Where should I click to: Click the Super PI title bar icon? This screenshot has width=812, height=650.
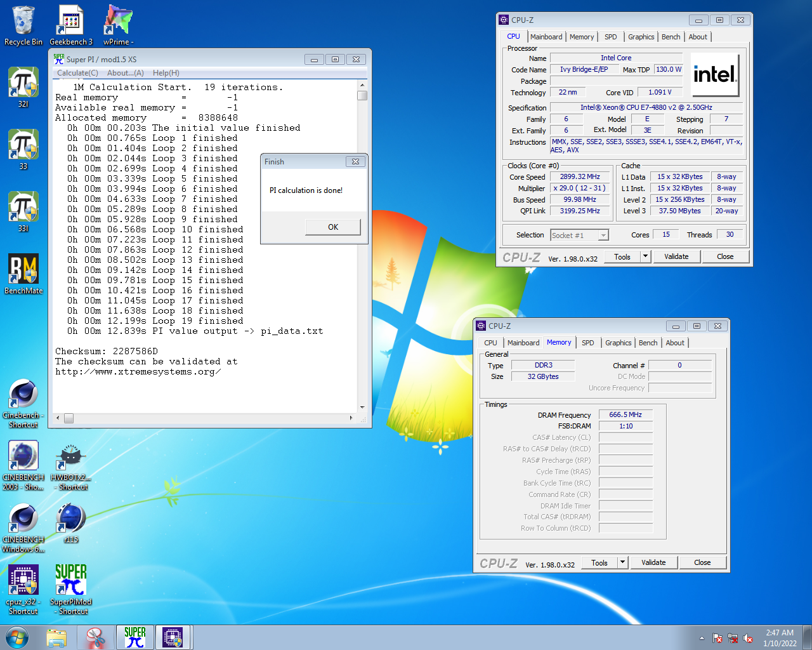[59, 59]
